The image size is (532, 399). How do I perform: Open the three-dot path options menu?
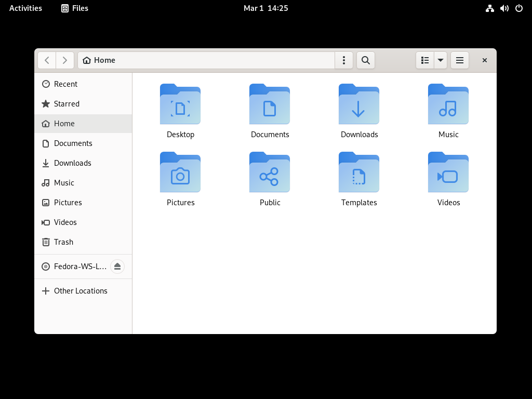click(344, 60)
